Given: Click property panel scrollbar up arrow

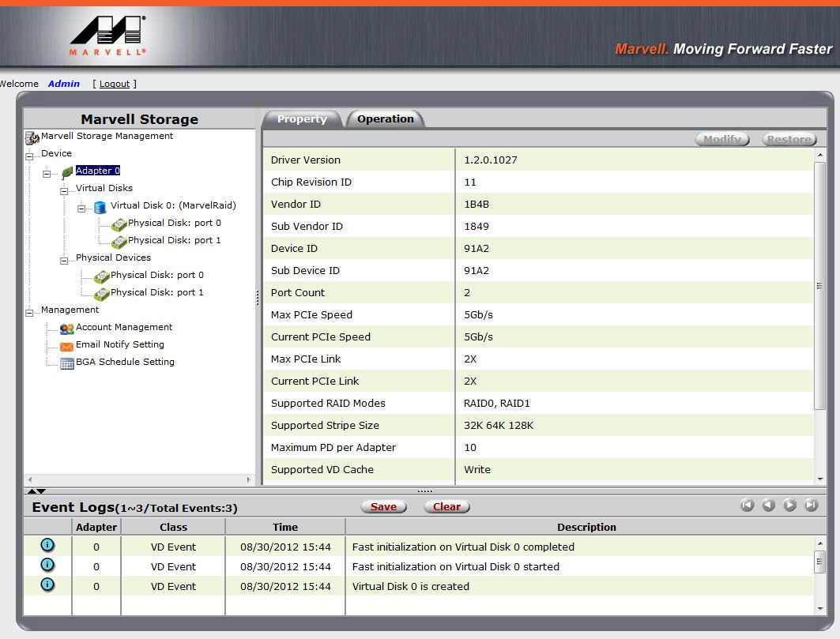Looking at the screenshot, I should (820, 155).
